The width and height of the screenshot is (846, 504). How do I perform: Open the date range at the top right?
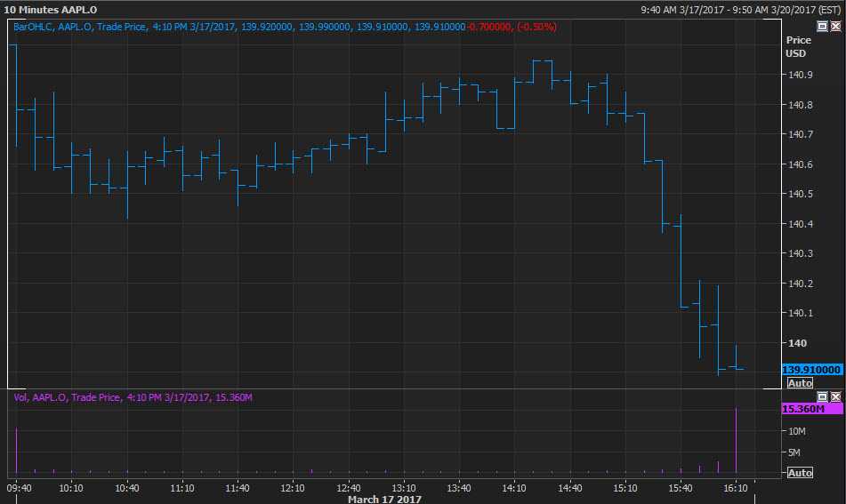tap(740, 10)
